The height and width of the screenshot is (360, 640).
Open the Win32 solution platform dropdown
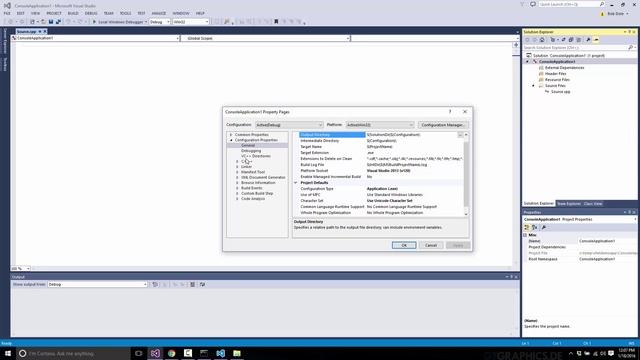(x=191, y=22)
